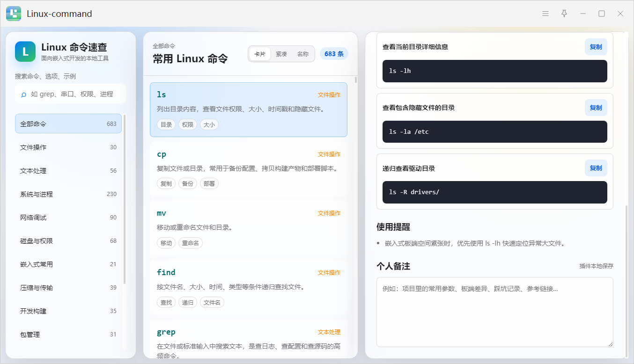Open the 文本处理 category

pyautogui.click(x=68, y=171)
